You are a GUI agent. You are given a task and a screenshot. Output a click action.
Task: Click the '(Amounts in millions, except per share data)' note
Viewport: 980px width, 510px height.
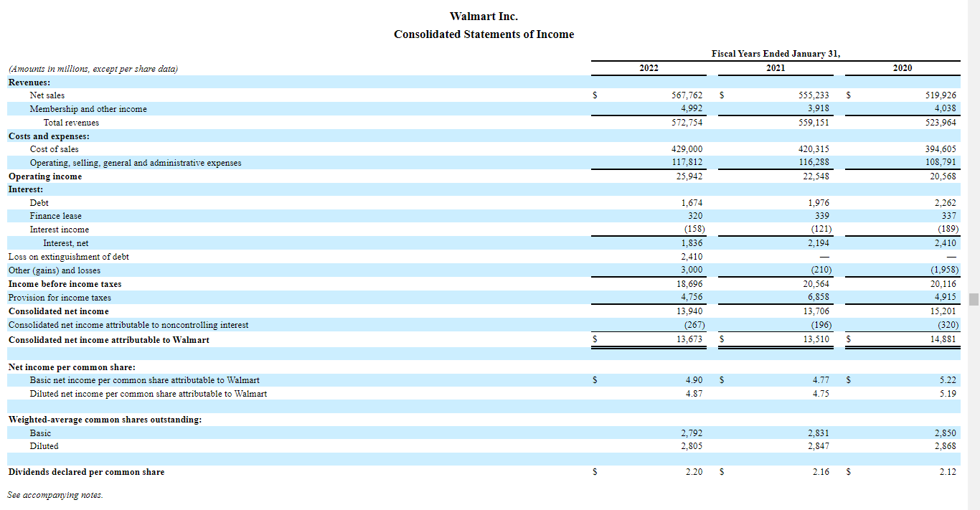pyautogui.click(x=93, y=69)
